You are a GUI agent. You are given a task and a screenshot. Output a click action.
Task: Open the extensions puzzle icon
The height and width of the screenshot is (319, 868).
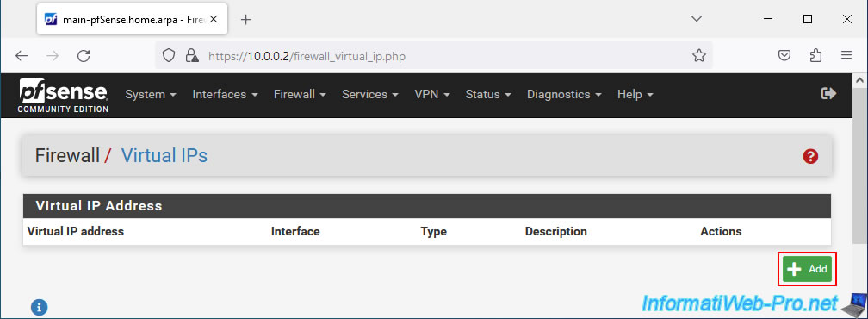click(x=815, y=55)
